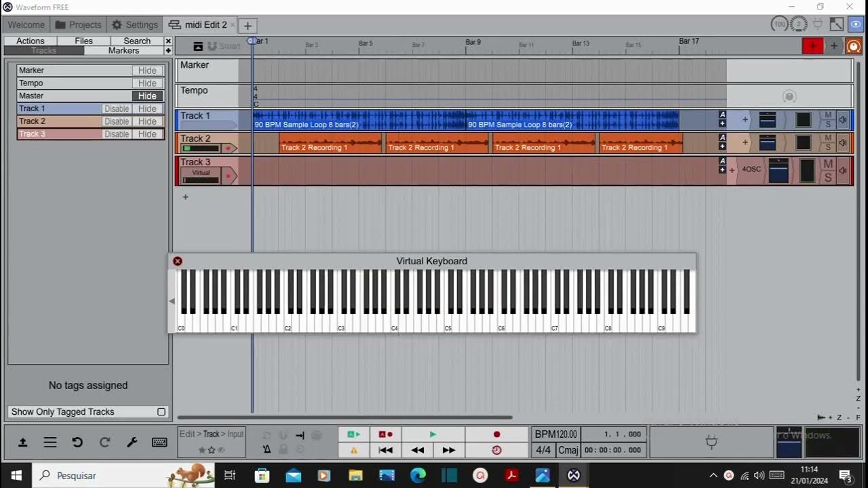Click the import/upload arrow icon
Screen dimensions: 868x488
(x=22, y=443)
